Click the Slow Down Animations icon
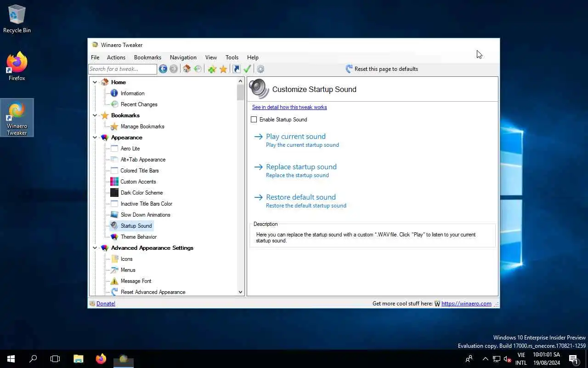 pos(114,215)
